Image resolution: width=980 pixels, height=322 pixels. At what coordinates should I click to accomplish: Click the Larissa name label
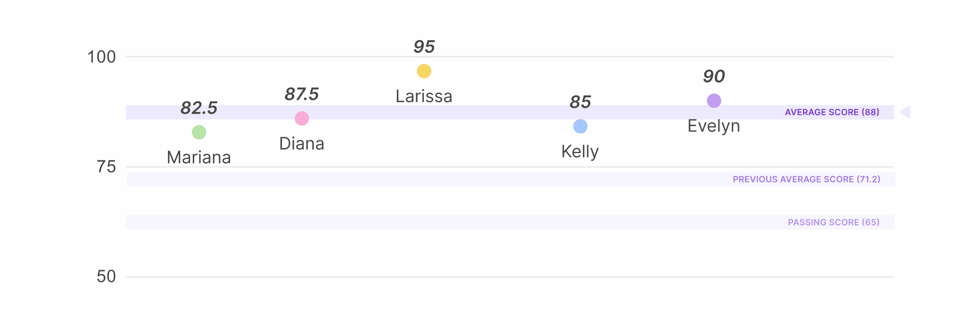coord(424,96)
